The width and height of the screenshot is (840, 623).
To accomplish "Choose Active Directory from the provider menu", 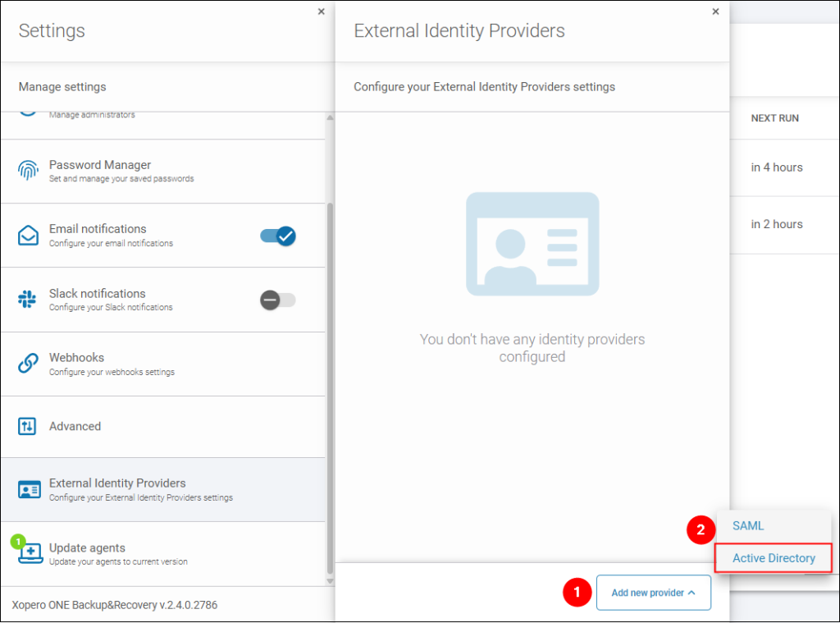I will (774, 558).
